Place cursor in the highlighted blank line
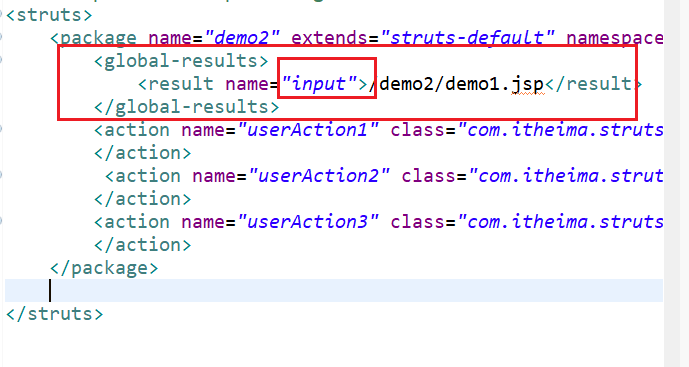 [334, 291]
